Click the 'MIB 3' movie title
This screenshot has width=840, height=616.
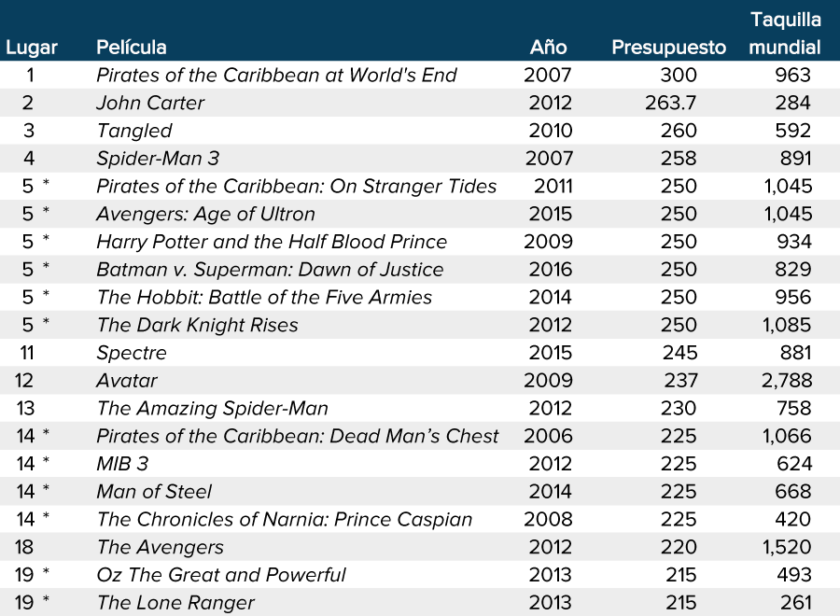pos(122,464)
